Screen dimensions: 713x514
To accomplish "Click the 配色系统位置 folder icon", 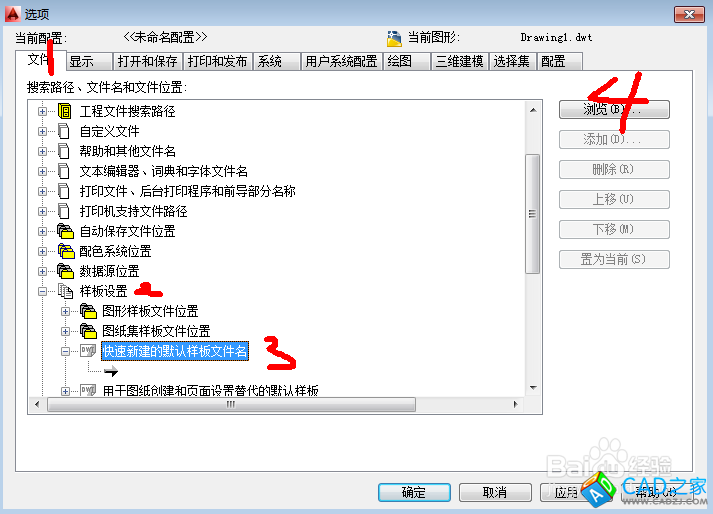I will [65, 251].
